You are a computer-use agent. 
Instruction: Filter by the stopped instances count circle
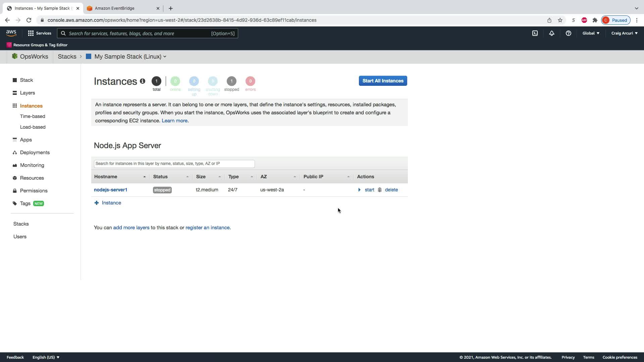231,81
